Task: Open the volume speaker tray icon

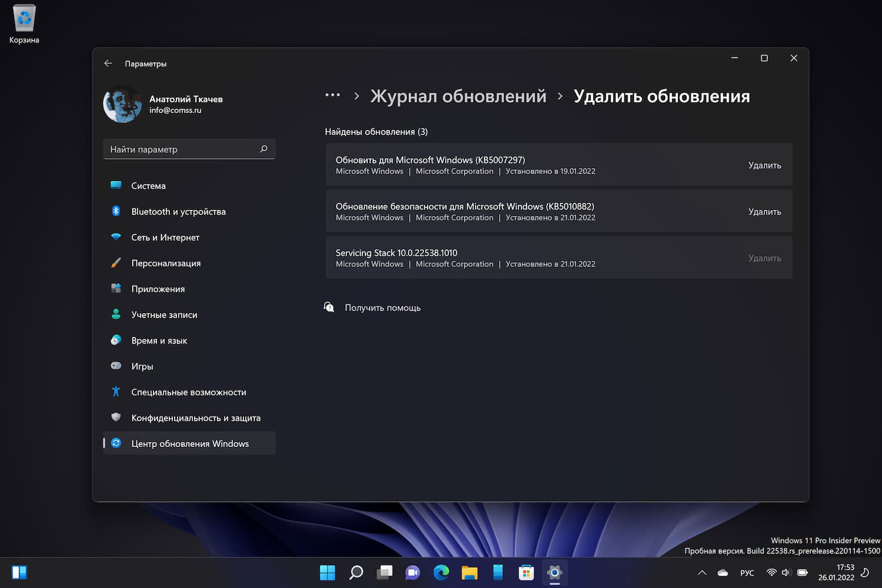Action: pyautogui.click(x=786, y=573)
